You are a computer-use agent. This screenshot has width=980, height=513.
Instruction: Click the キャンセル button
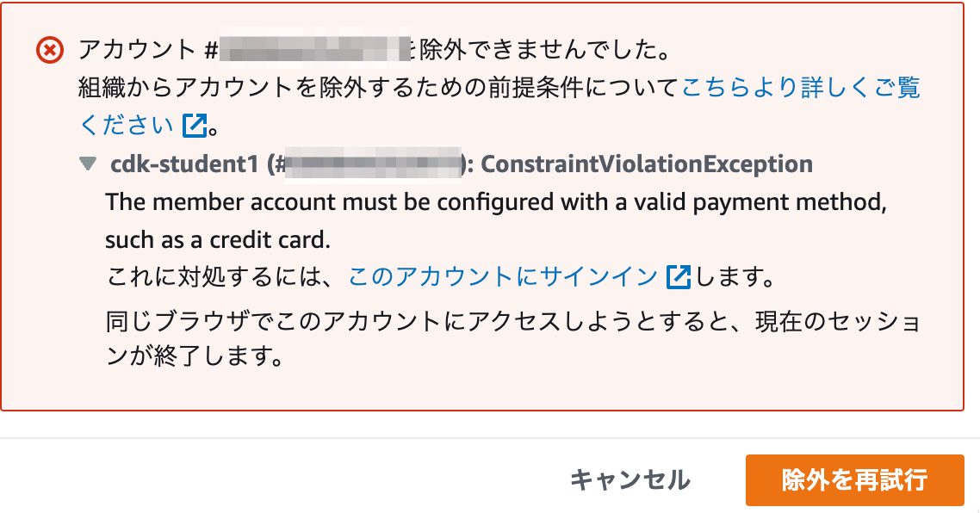click(630, 480)
